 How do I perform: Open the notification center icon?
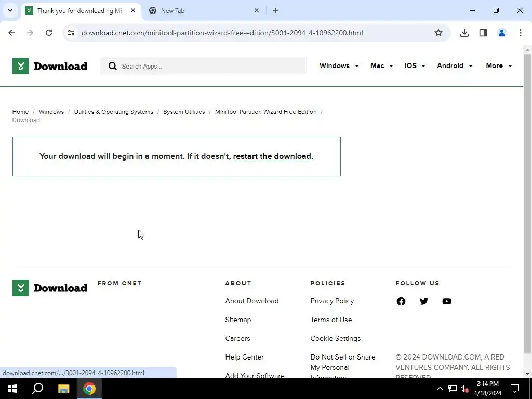515,389
